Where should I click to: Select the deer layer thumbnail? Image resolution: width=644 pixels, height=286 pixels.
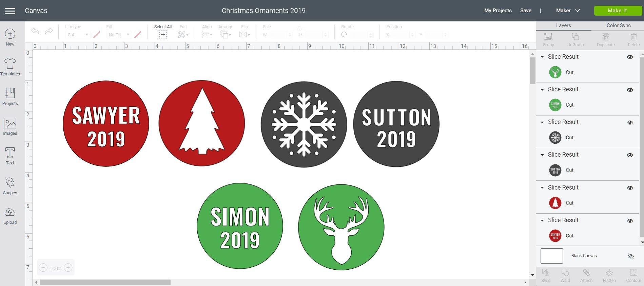pyautogui.click(x=555, y=72)
